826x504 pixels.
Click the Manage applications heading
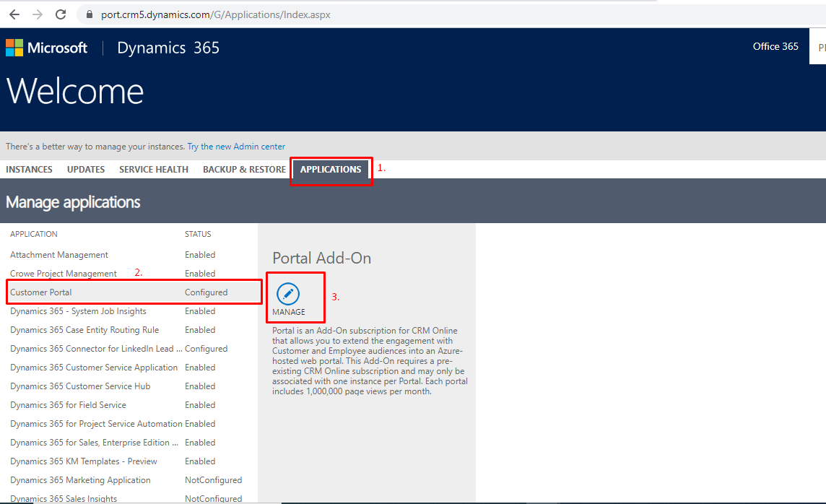[73, 202]
